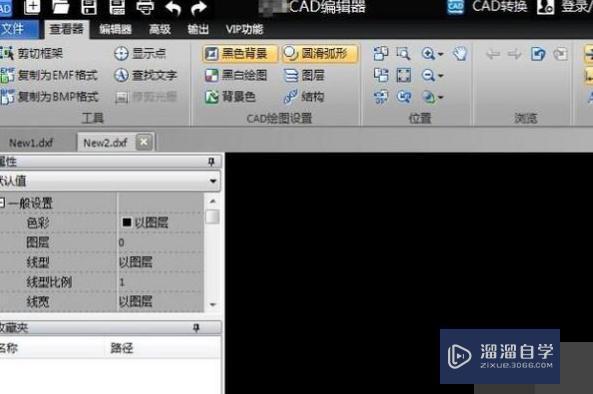
Task: Click the right arrow in 浏览 group
Action: [x=514, y=54]
